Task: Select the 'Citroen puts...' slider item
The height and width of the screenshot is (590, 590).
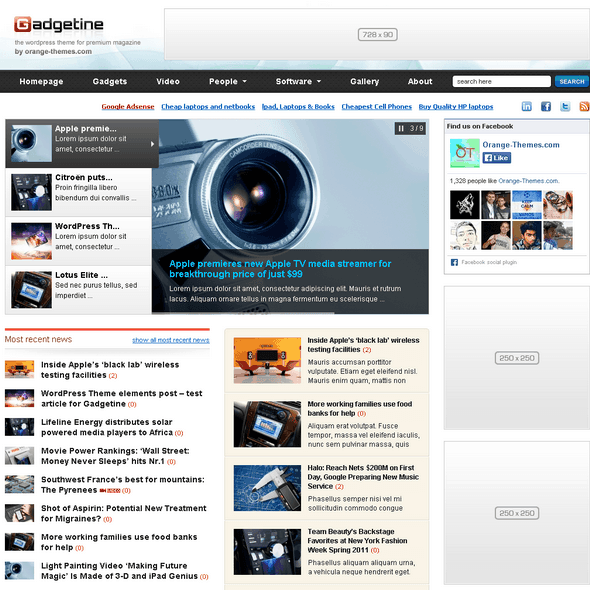Action: (79, 192)
